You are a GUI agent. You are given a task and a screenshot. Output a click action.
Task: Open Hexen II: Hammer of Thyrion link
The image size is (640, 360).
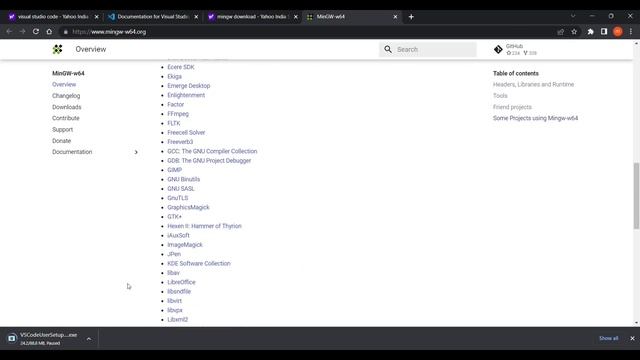tap(204, 226)
